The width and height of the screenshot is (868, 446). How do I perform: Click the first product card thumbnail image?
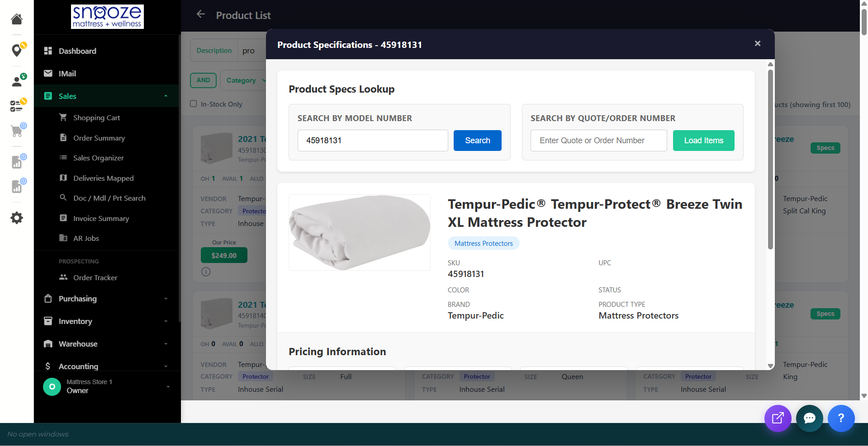pyautogui.click(x=216, y=148)
